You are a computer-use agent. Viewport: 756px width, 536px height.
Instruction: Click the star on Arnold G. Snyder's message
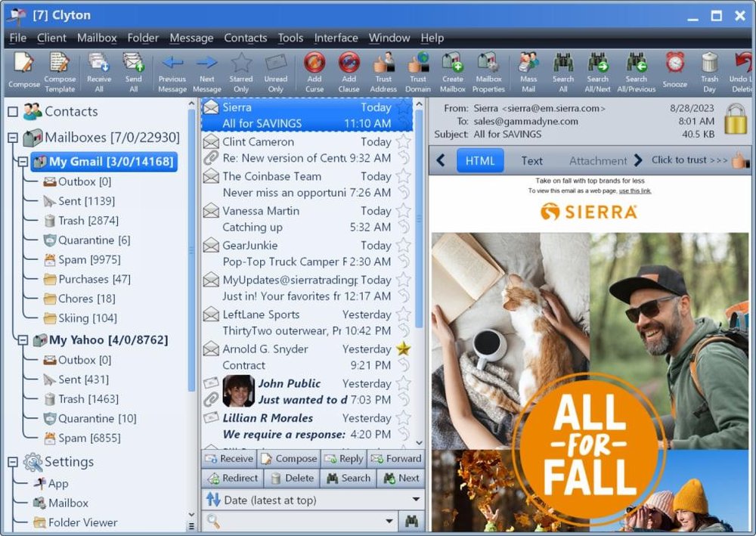pyautogui.click(x=405, y=349)
